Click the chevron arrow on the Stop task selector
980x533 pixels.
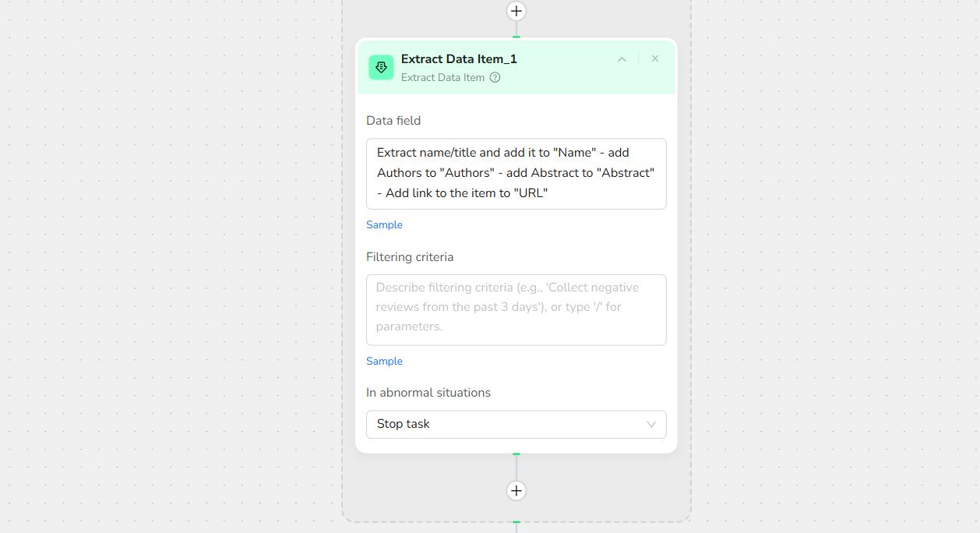[x=651, y=425]
